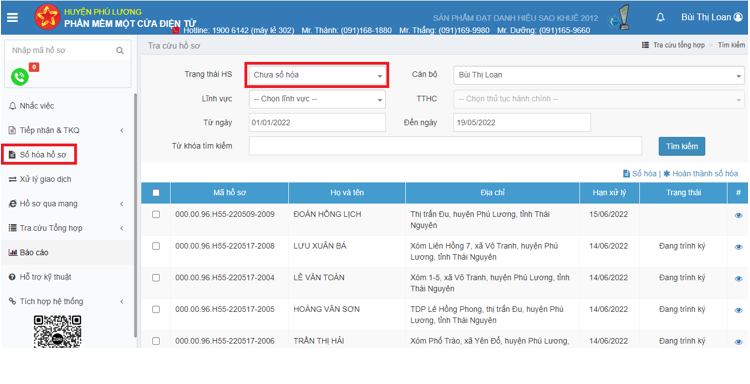Click the Đến ngày date field
750x384 pixels.
coord(522,122)
